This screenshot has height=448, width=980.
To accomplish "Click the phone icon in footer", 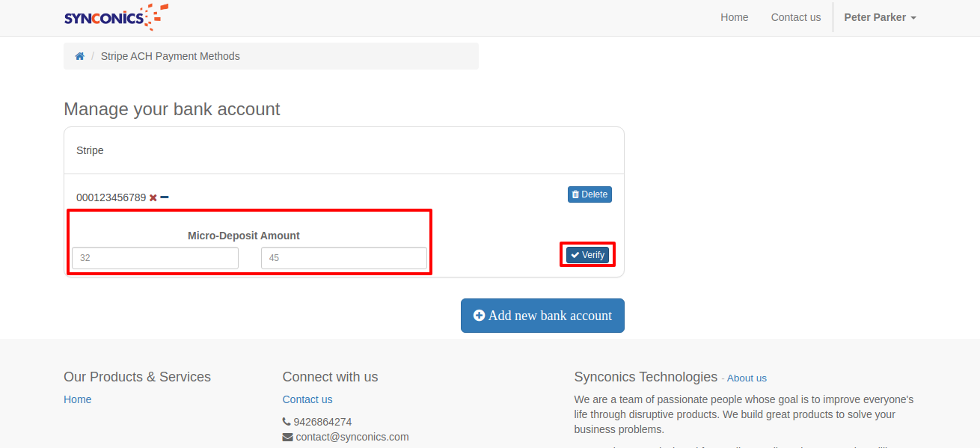I will (287, 422).
